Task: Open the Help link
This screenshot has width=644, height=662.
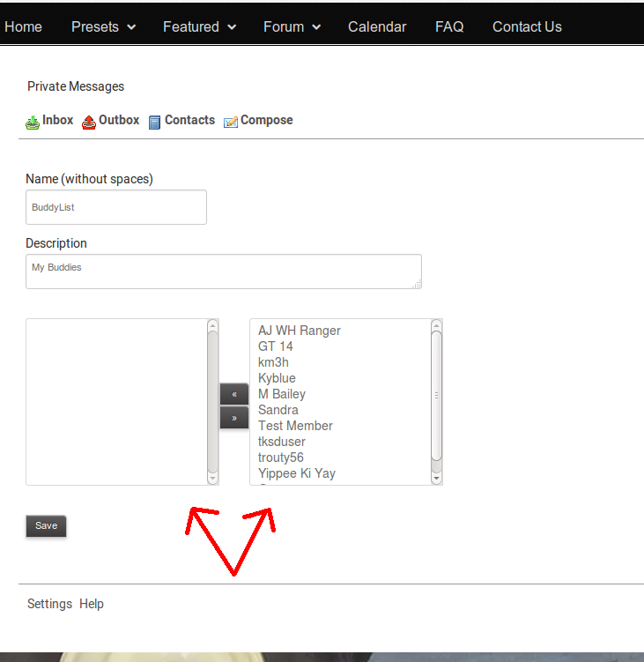Action: click(x=92, y=604)
